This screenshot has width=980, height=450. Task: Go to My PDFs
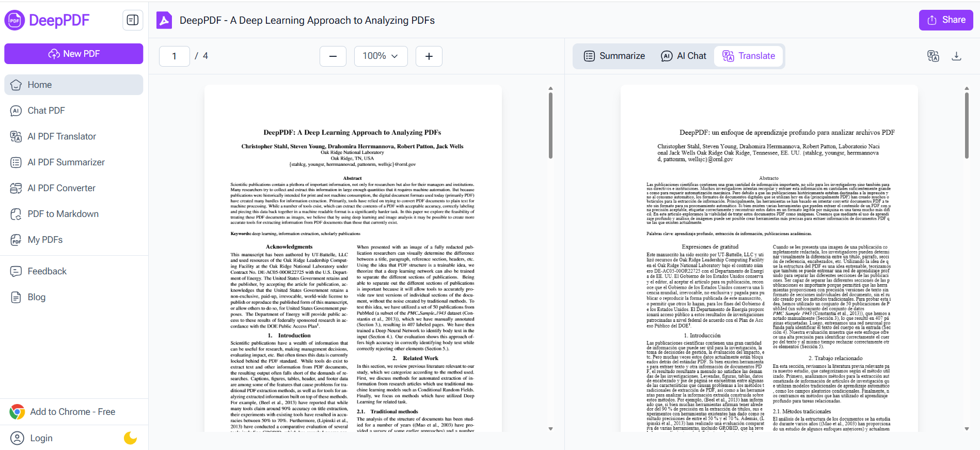pyautogui.click(x=45, y=240)
